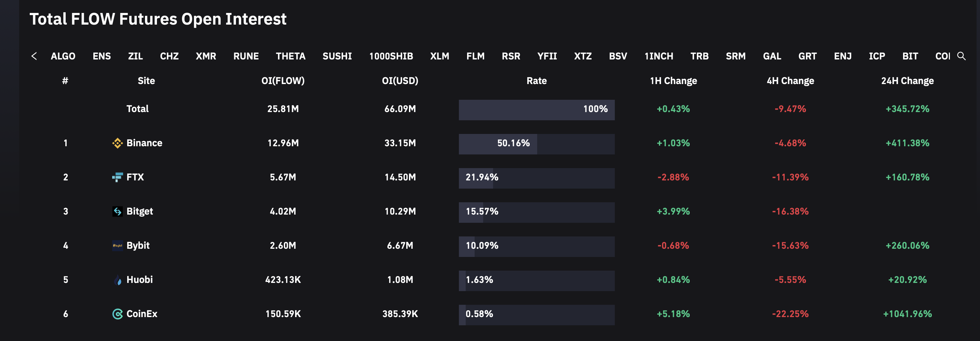Click the Huobi flame logo
The image size is (980, 341).
(x=118, y=280)
